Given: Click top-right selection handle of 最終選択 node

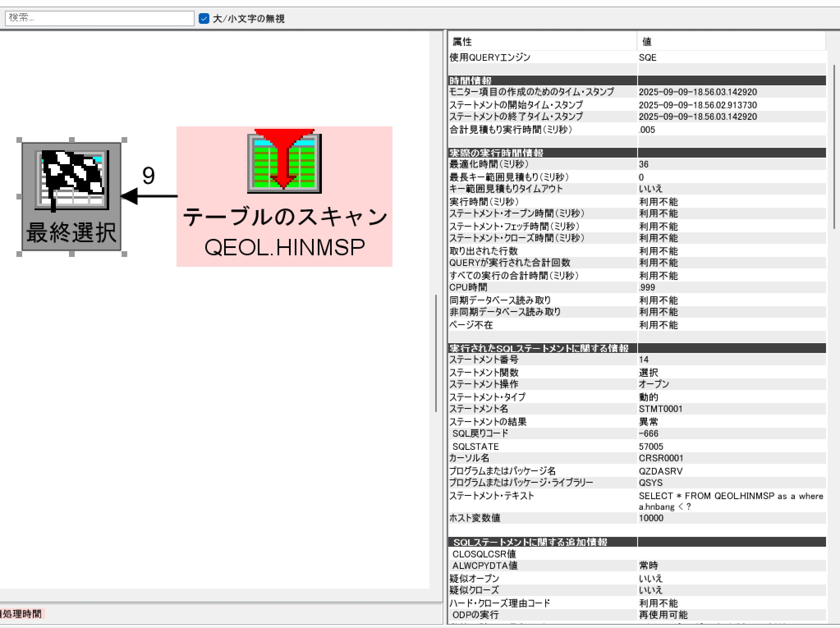Looking at the screenshot, I should 124,140.
